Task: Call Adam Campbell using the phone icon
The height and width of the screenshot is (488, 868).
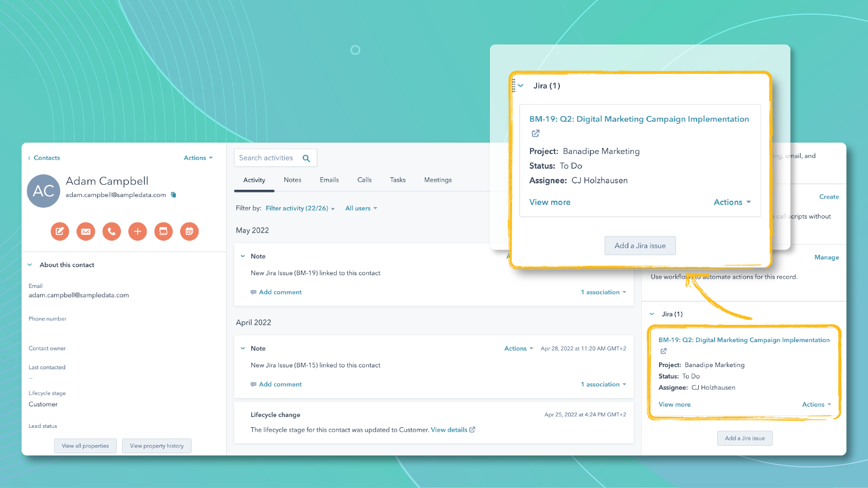Action: click(x=112, y=232)
